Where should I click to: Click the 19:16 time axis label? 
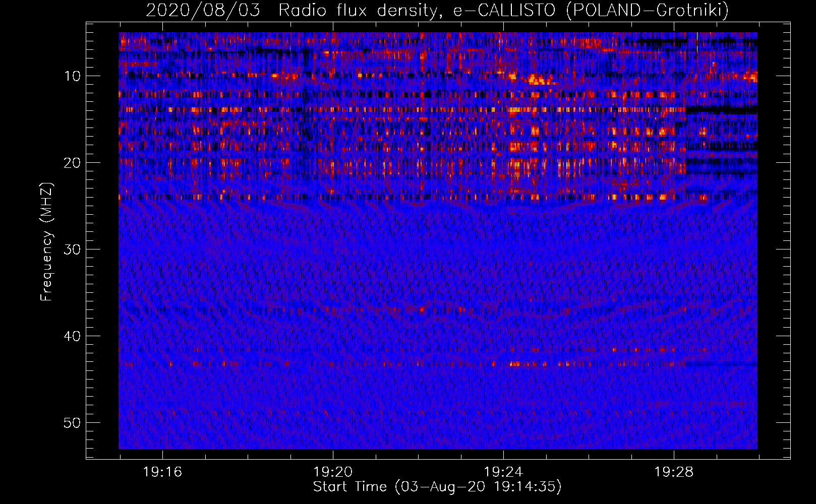click(x=162, y=472)
